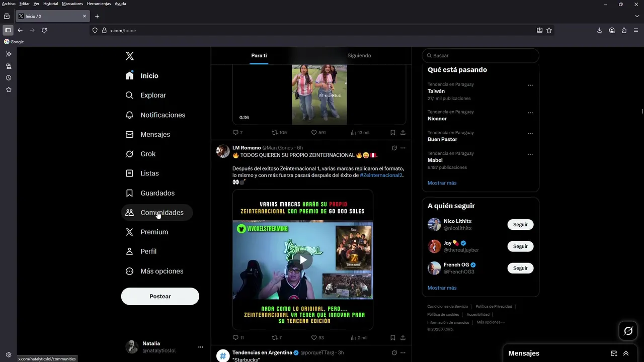Repost LM Romano post with 7 reposts
Viewport: 644px width, 362px height.
point(277,338)
